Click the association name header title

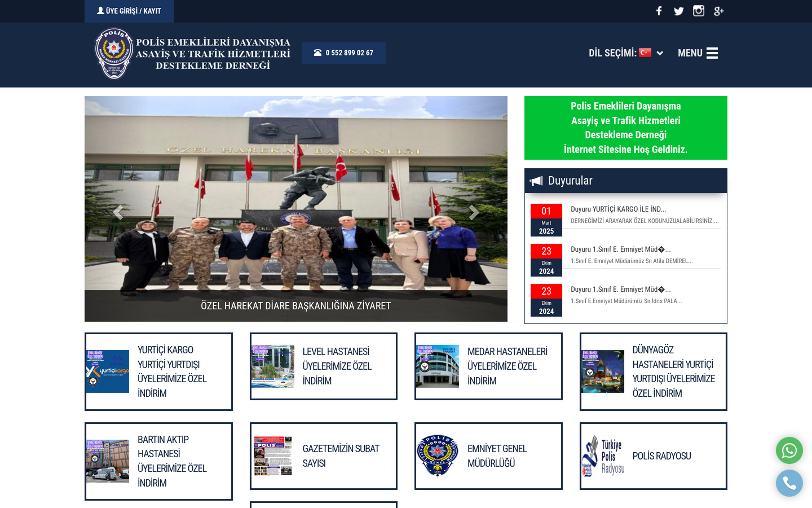pos(213,54)
